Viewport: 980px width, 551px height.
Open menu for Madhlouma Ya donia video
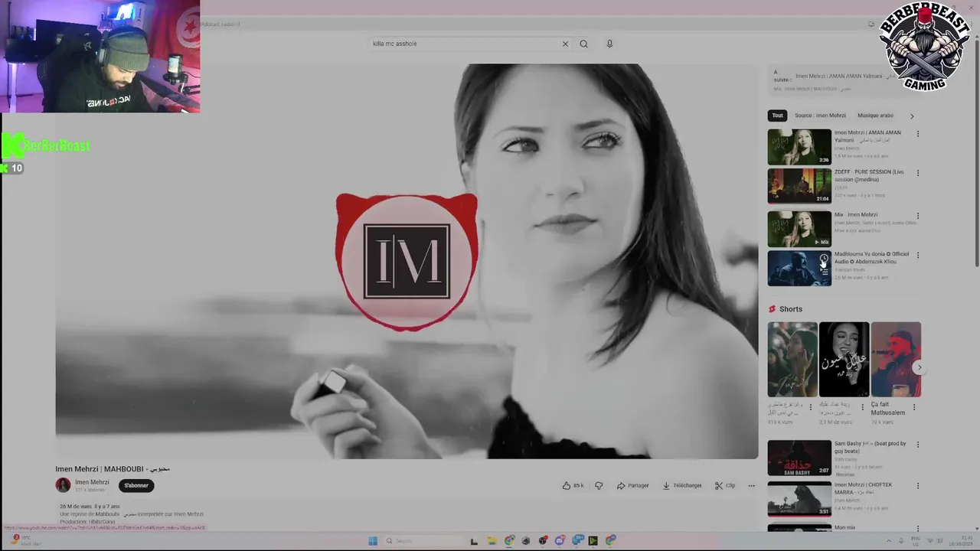(917, 255)
